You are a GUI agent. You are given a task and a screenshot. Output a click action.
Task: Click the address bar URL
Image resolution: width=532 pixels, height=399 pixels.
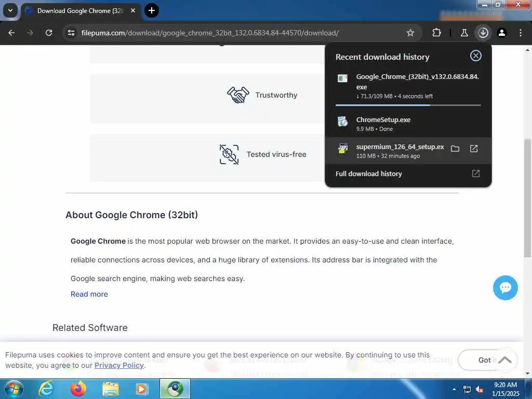tap(210, 33)
